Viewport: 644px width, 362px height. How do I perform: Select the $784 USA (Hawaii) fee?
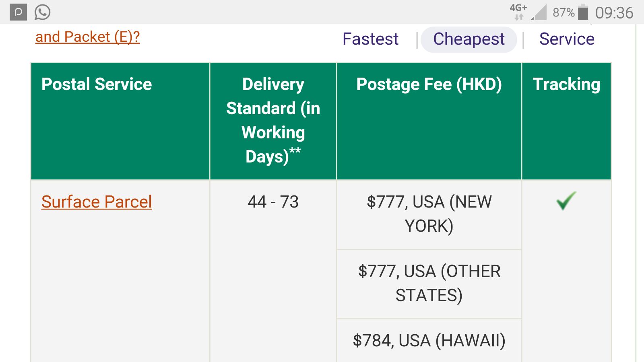[x=429, y=341]
